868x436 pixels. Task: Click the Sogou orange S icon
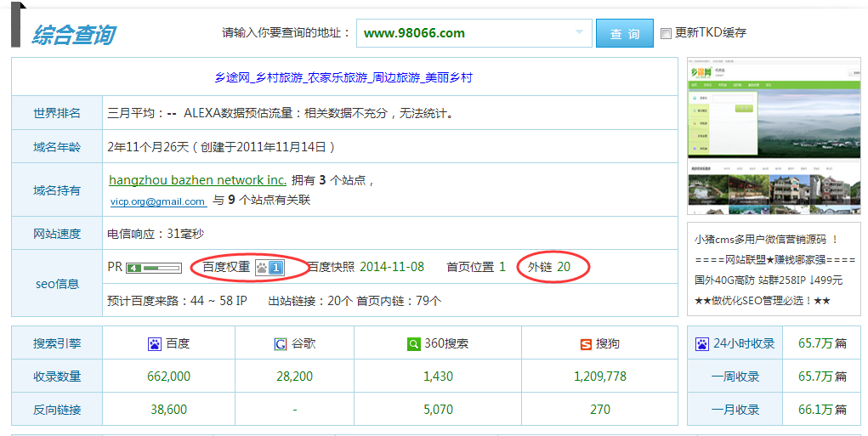[x=587, y=345]
